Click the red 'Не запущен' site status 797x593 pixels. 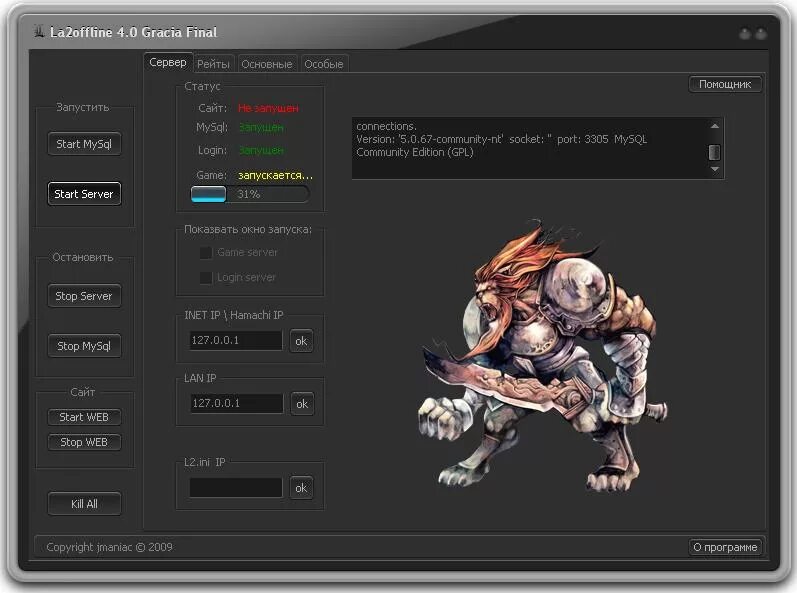click(268, 108)
